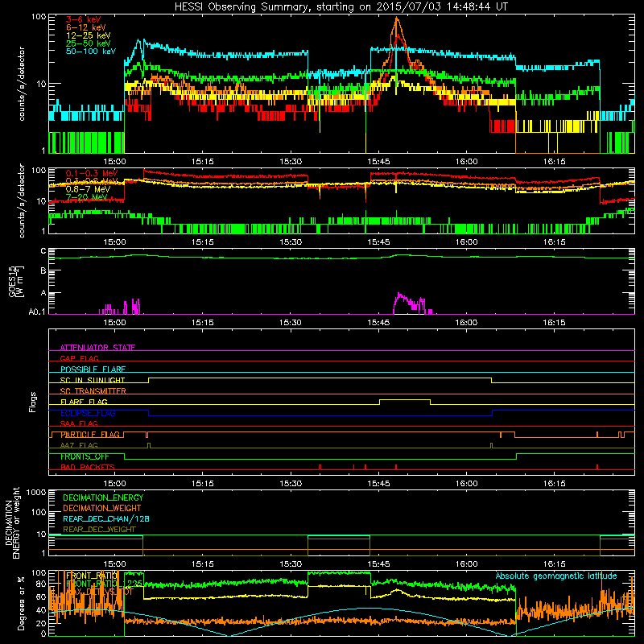Click the 7-20 MeV legend entry
The width and height of the screenshot is (644, 644).
click(x=87, y=197)
